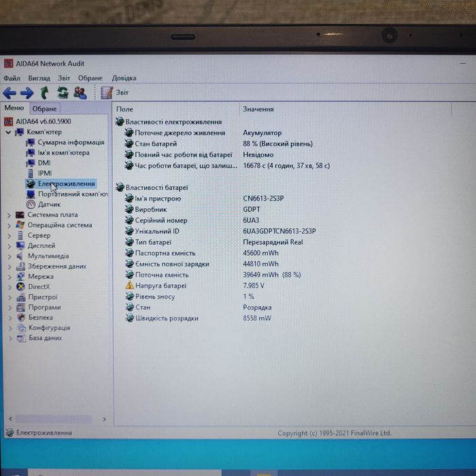Click the Програми icon in tree
476x476 pixels.
click(20, 307)
